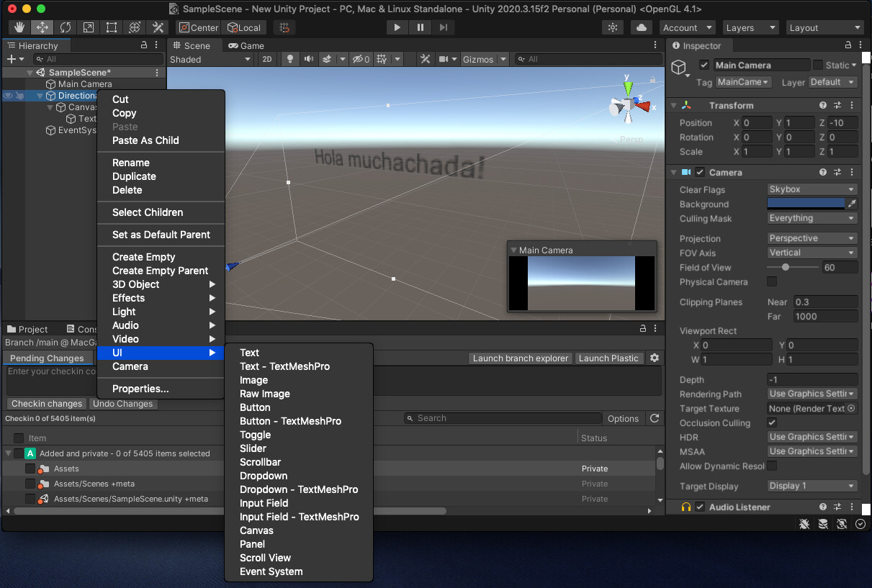
Task: Open the 3D Object submenu
Action: 161,284
